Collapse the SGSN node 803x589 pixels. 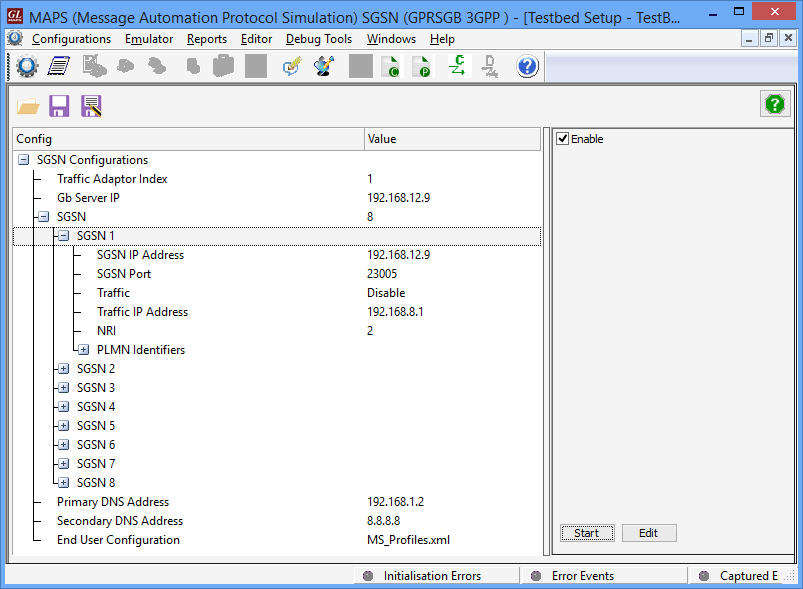44,217
